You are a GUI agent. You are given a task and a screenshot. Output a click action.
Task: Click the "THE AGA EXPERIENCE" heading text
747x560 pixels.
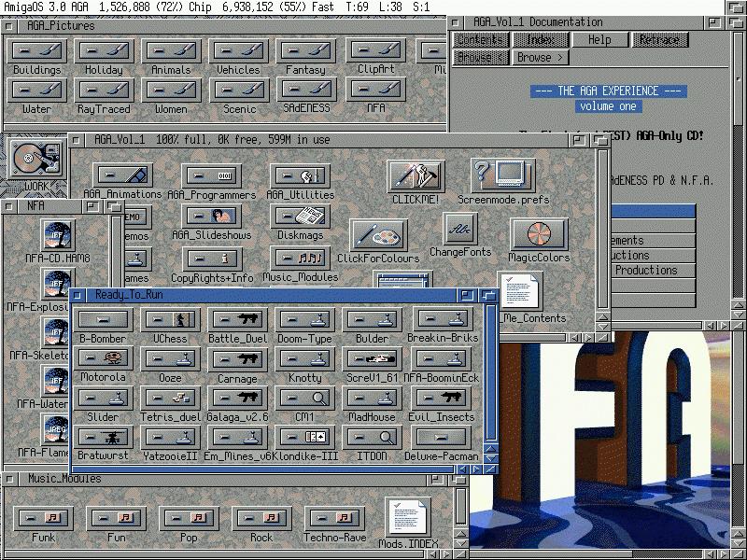pos(609,91)
